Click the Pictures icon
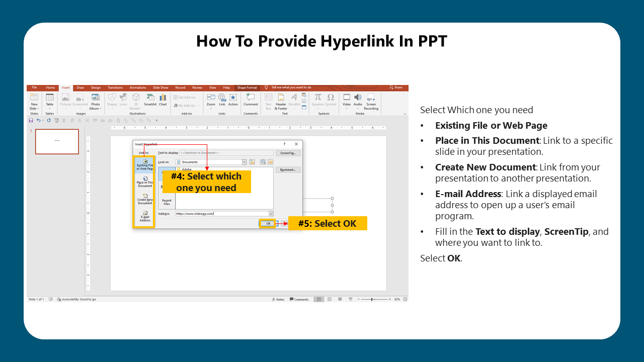 (65, 98)
